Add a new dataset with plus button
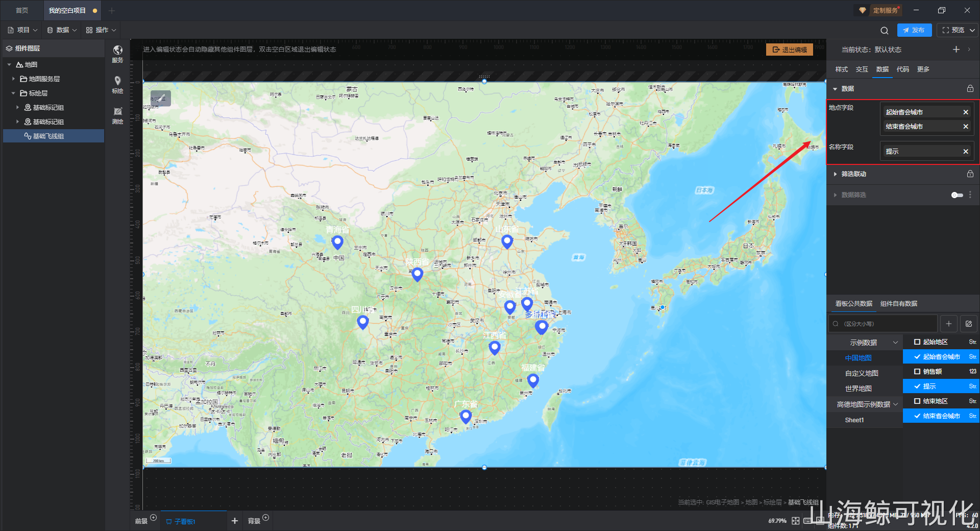 [x=949, y=324]
